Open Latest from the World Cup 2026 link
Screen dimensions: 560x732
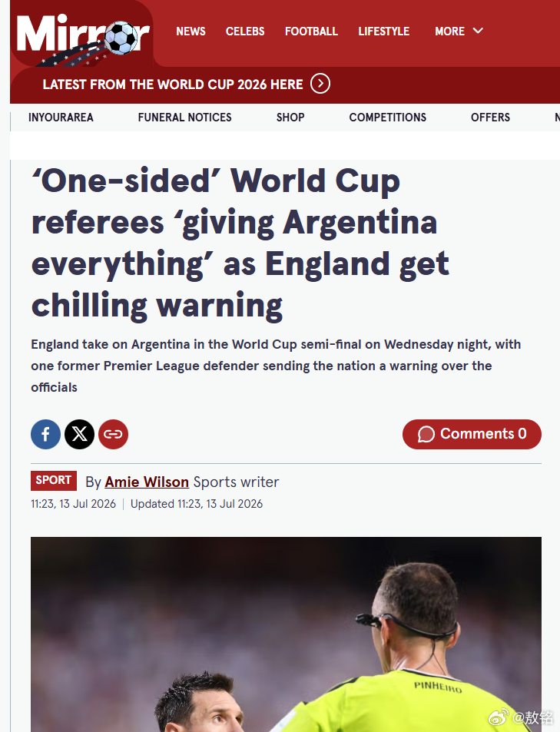click(x=173, y=84)
